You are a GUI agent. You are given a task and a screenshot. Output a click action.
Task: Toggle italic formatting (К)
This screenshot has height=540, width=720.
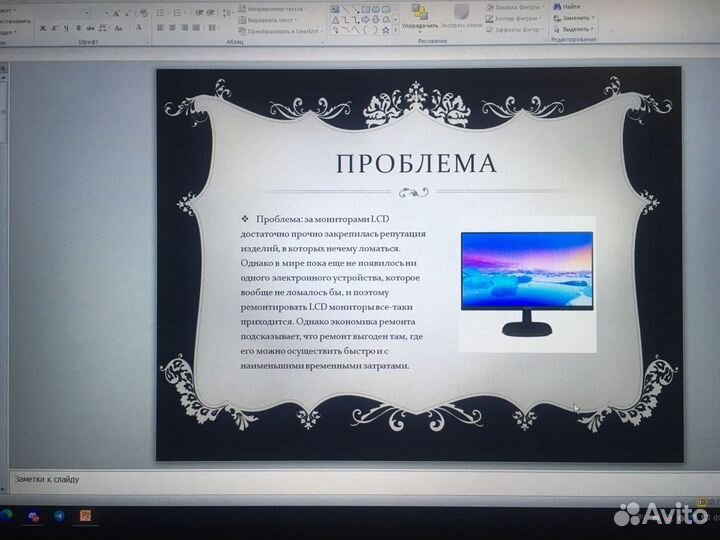[x=54, y=28]
